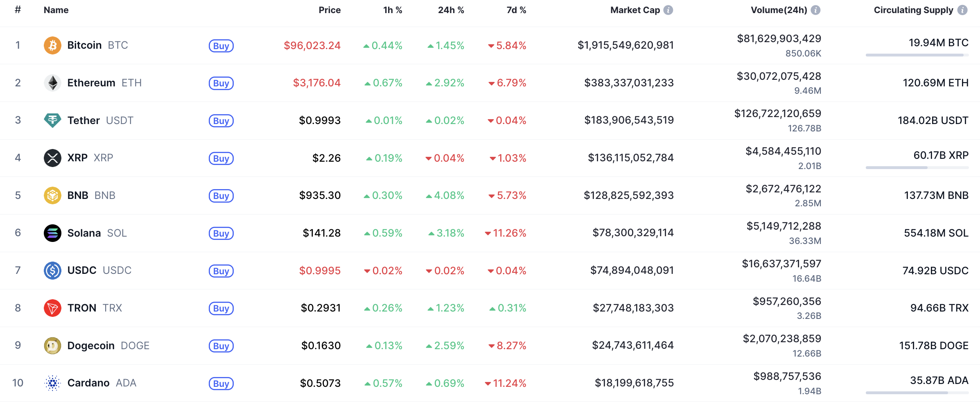This screenshot has height=402, width=980.
Task: Open the Market Cap info tooltip icon
Action: point(668,10)
